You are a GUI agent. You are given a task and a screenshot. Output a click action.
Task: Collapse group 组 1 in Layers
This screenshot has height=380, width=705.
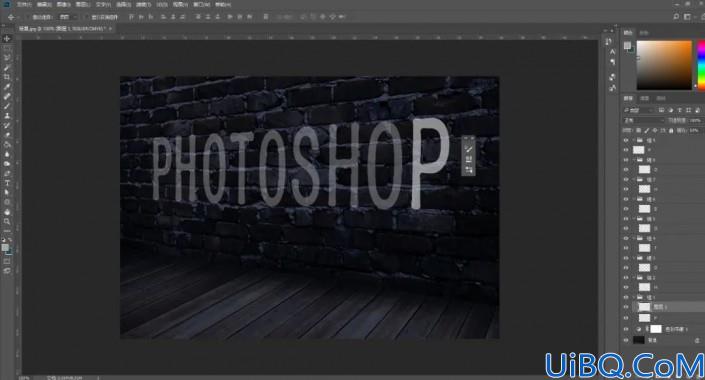pyautogui.click(x=634, y=297)
